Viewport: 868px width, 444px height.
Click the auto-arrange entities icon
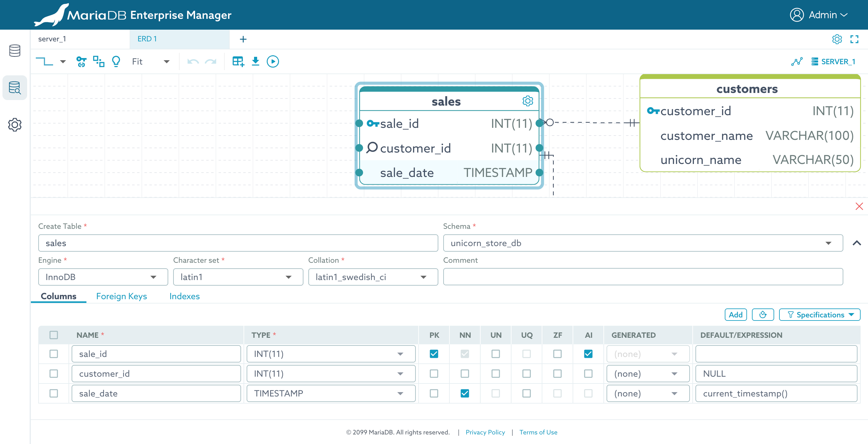tap(98, 61)
